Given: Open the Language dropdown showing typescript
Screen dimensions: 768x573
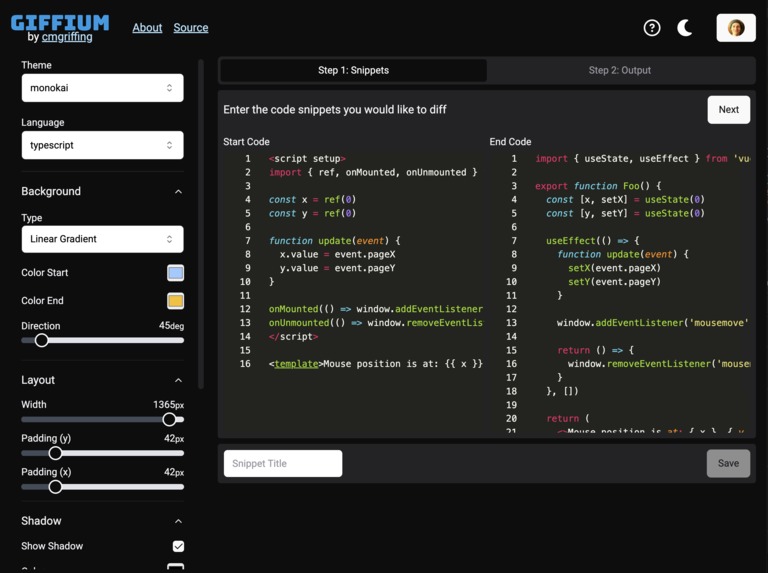Looking at the screenshot, I should [102, 145].
